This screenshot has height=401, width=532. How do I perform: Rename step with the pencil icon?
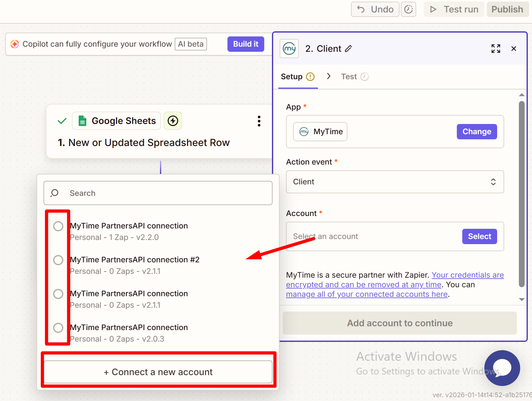[x=349, y=49]
